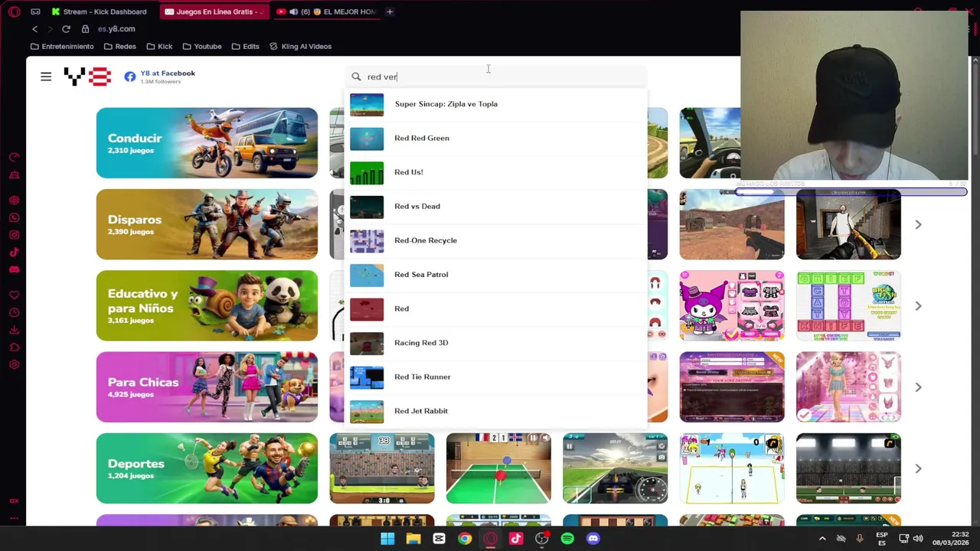The height and width of the screenshot is (551, 980).
Task: Select 'Red Us!' search suggestion
Action: point(496,172)
